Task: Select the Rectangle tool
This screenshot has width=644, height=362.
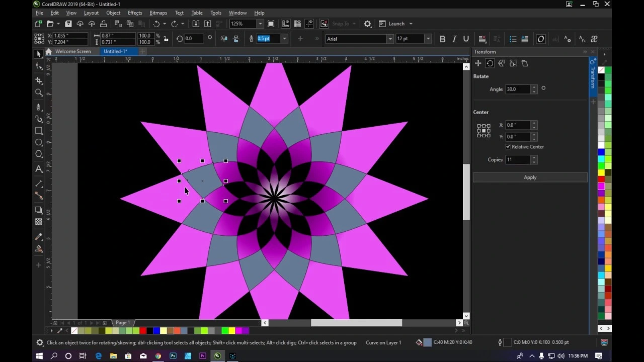Action: coord(39,131)
